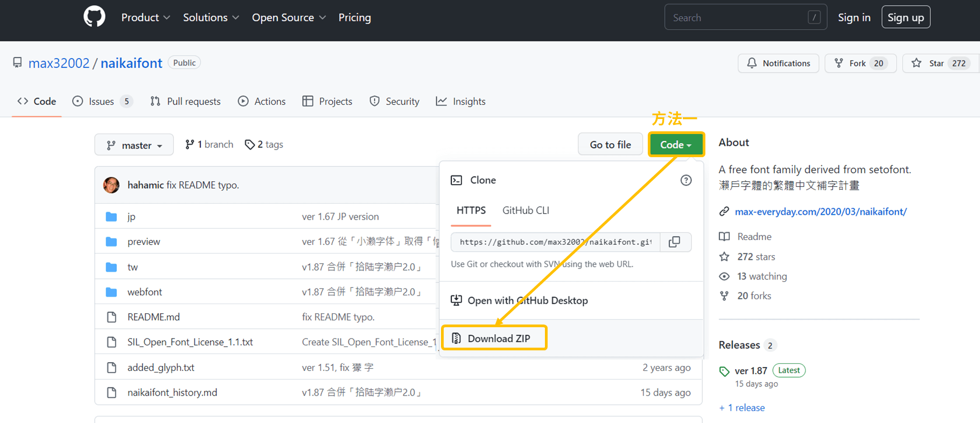
Task: Show the + 1 release link
Action: tap(742, 407)
